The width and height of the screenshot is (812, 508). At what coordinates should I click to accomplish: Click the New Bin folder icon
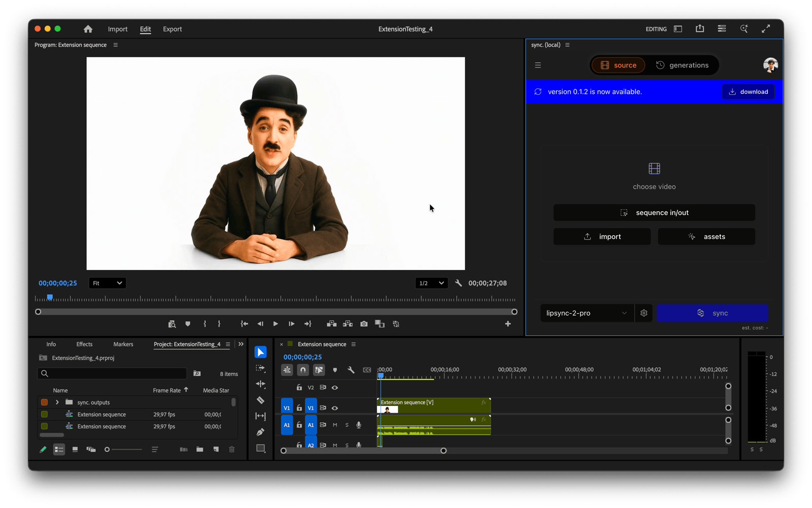pos(200,449)
